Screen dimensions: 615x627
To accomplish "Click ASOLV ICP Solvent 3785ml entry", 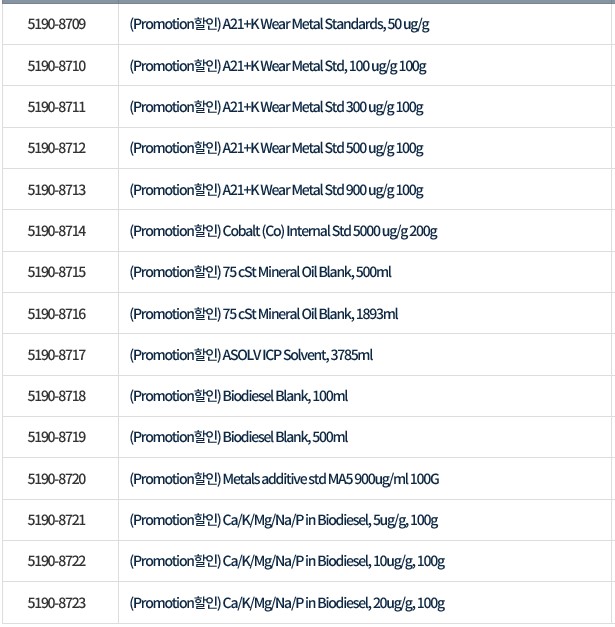I will click(x=251, y=355).
